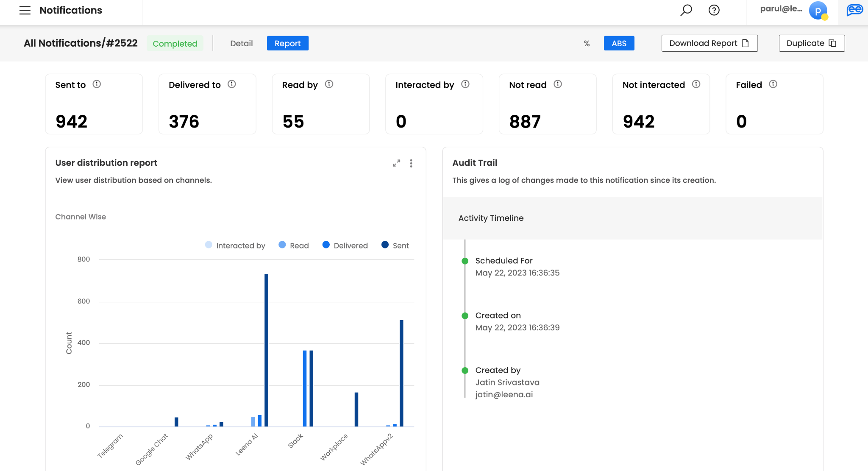Click the Read legend color dot

coord(282,245)
